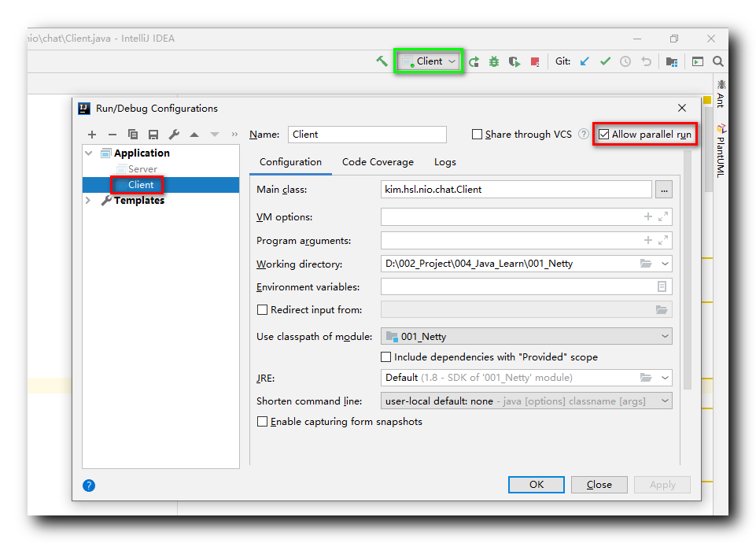Click Run Anything icon in toolbar
Image resolution: width=756 pixels, height=543 pixels.
[x=698, y=61]
